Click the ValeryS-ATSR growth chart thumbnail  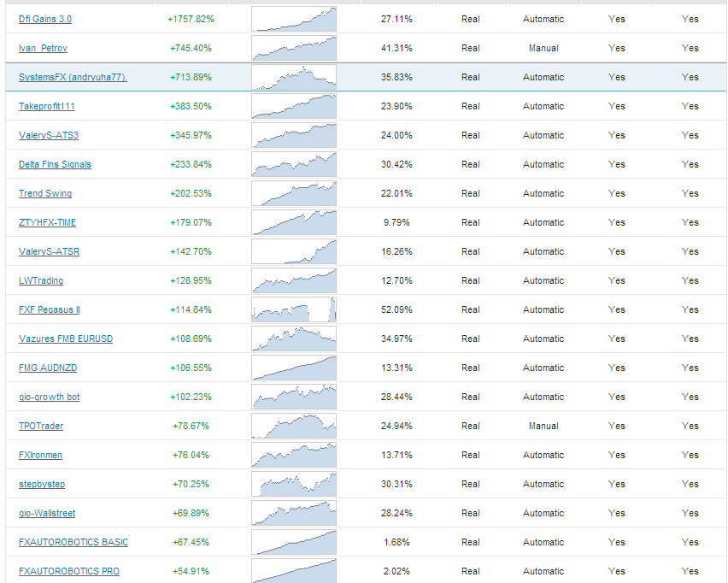(294, 251)
